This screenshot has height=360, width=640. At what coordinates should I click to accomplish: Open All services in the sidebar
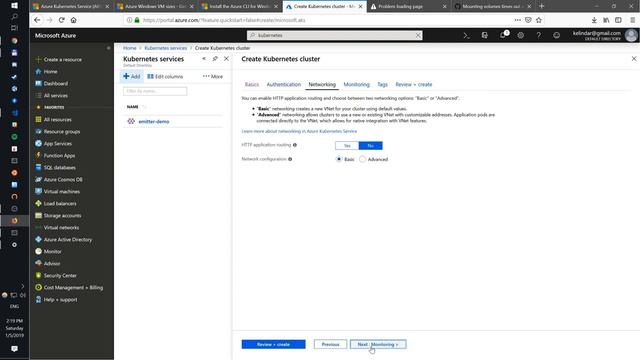coord(56,96)
